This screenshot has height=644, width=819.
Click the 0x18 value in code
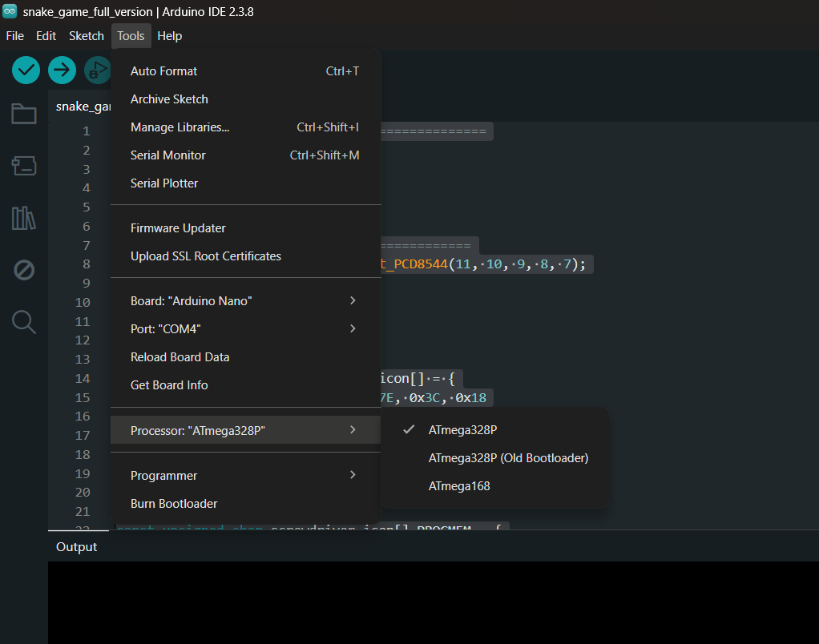click(x=470, y=397)
